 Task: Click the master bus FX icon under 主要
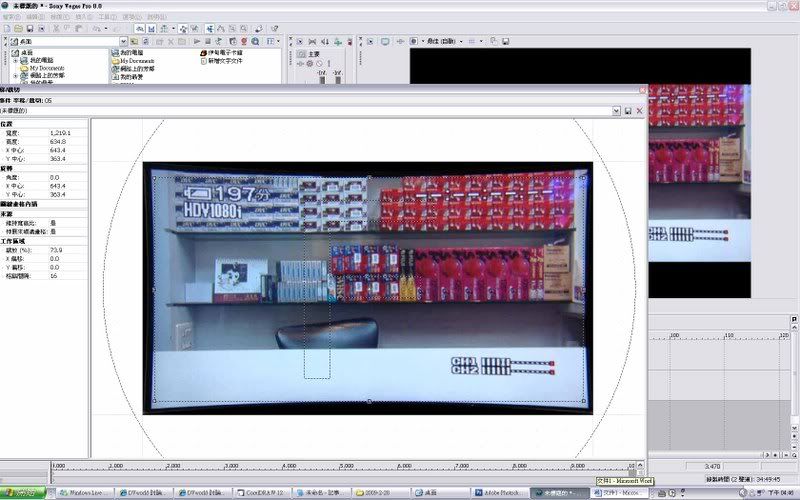click(x=300, y=63)
